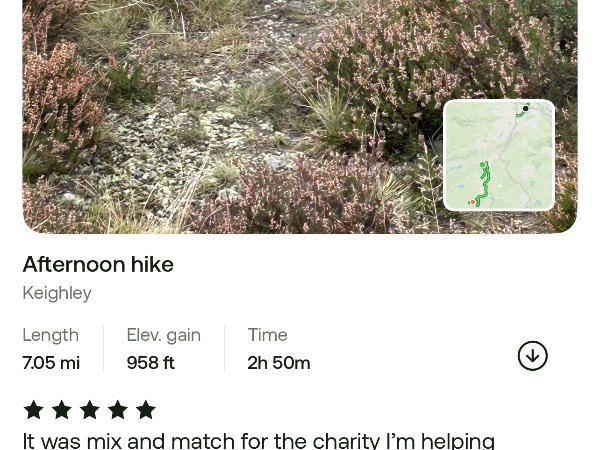Screen dimensions: 600x450
Task: Select the fifth rating star
Action: [x=146, y=410]
